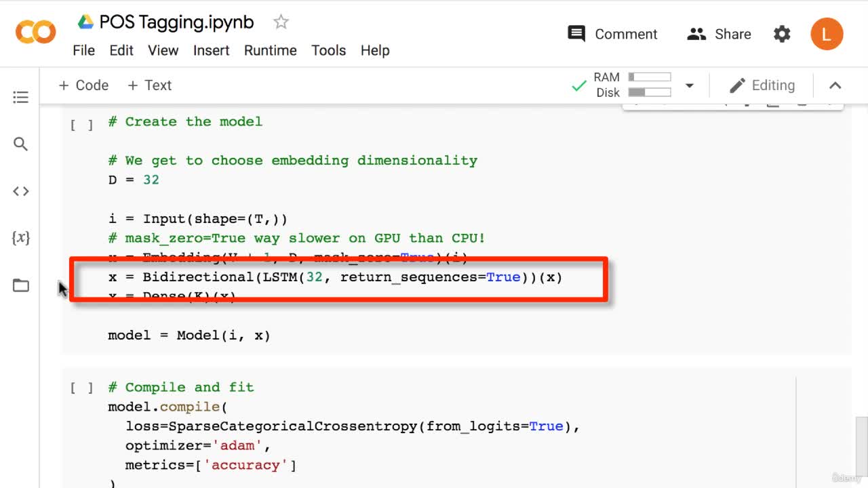Screen dimensions: 868x488
Task: Open the variables inspector panel
Action: click(x=21, y=238)
